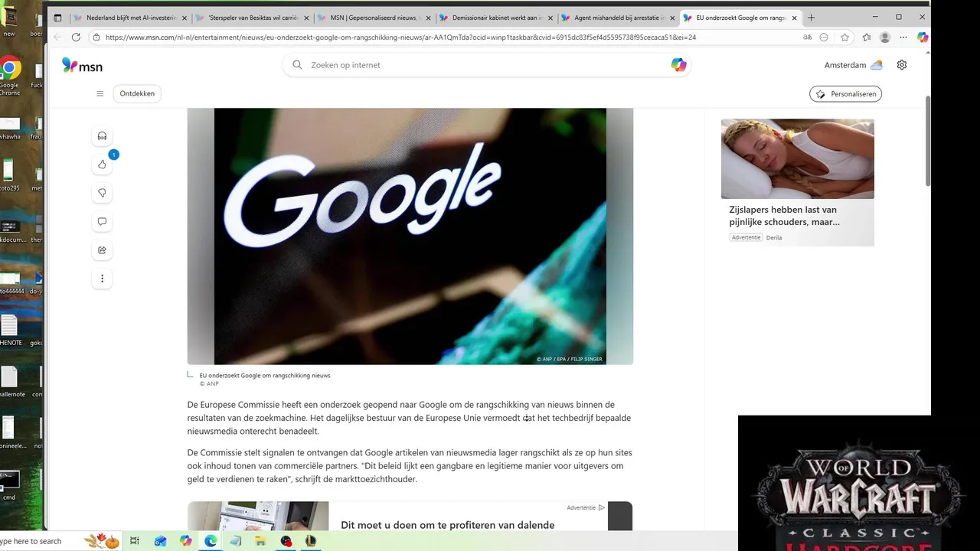Image resolution: width=980 pixels, height=551 pixels.
Task: Dislike the article with thumbs-down icon
Action: (x=102, y=193)
